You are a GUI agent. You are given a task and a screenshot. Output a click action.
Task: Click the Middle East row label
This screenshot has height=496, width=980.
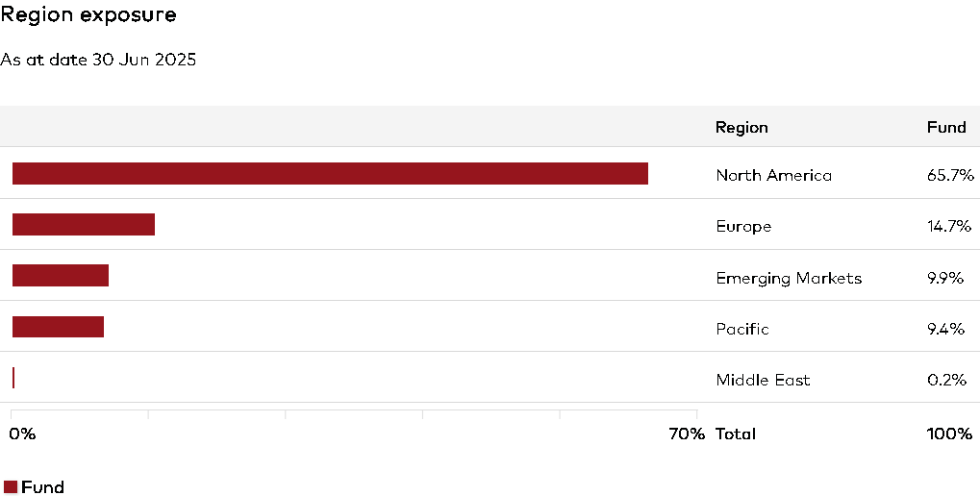(x=763, y=380)
